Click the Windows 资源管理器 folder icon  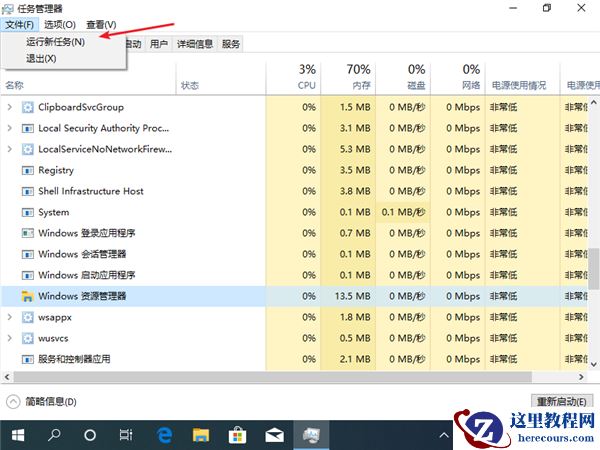pos(28,296)
